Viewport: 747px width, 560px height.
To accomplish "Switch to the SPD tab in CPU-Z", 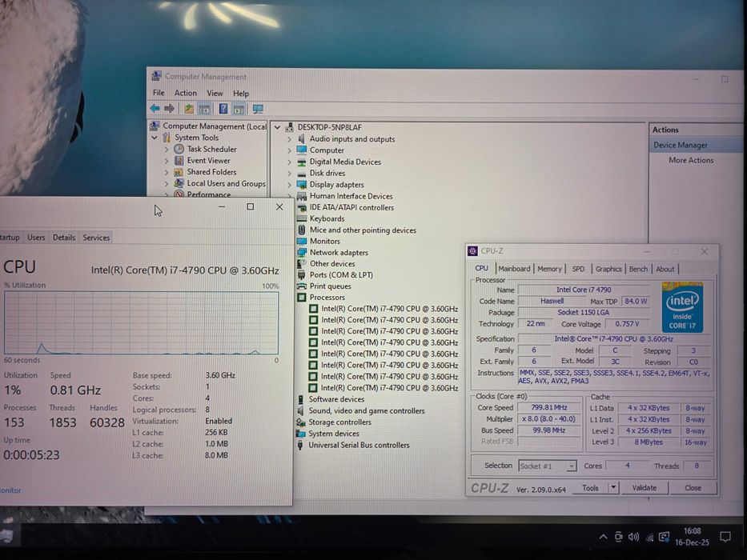I will click(x=578, y=269).
